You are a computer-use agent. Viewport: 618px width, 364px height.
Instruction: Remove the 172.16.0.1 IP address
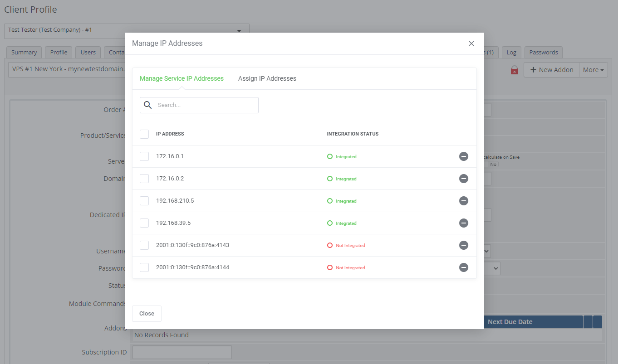[463, 156]
